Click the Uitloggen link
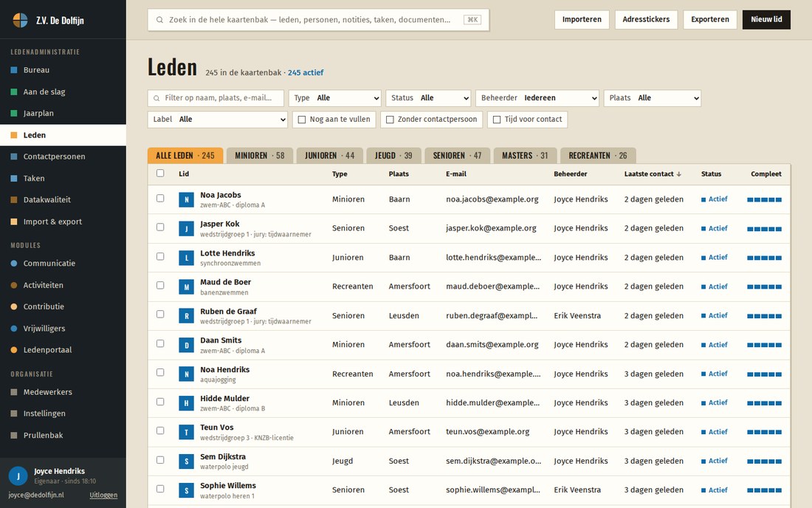Viewport: 812px width, 508px height. 103,495
